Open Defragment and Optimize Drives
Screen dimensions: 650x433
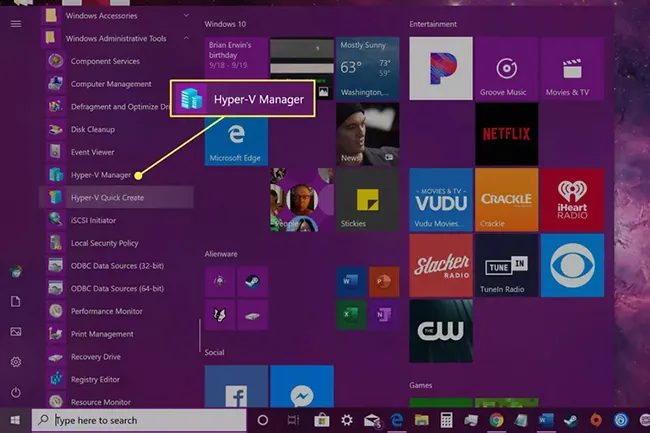coord(106,107)
